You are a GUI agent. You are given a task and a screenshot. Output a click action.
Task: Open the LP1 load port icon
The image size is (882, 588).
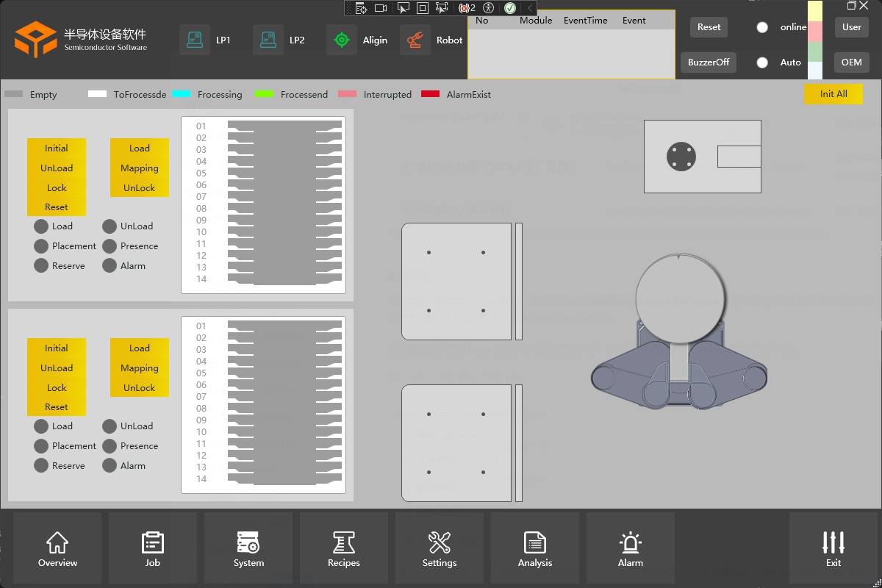click(195, 40)
